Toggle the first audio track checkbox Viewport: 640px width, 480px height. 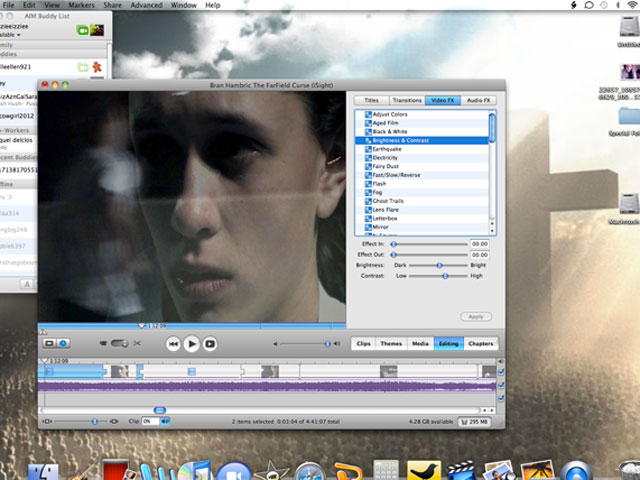(x=501, y=385)
